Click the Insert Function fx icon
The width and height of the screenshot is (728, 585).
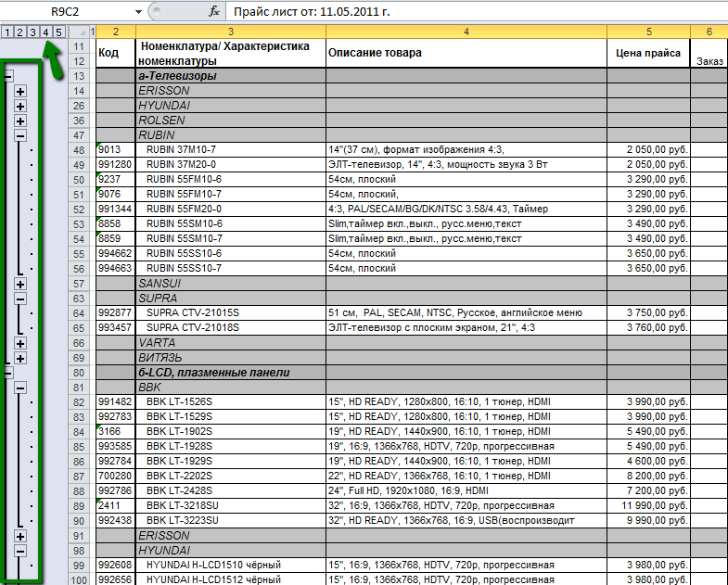pyautogui.click(x=214, y=12)
